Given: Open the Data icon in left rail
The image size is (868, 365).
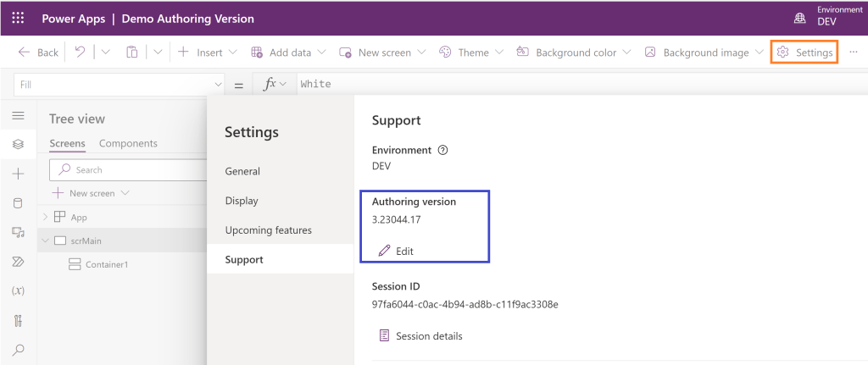Looking at the screenshot, I should (18, 203).
